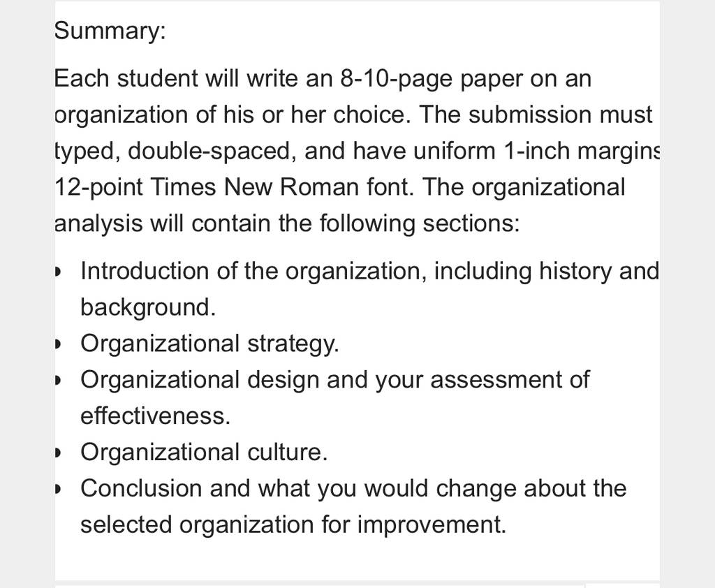
Task: Click the Summary: heading
Action: click(110, 31)
